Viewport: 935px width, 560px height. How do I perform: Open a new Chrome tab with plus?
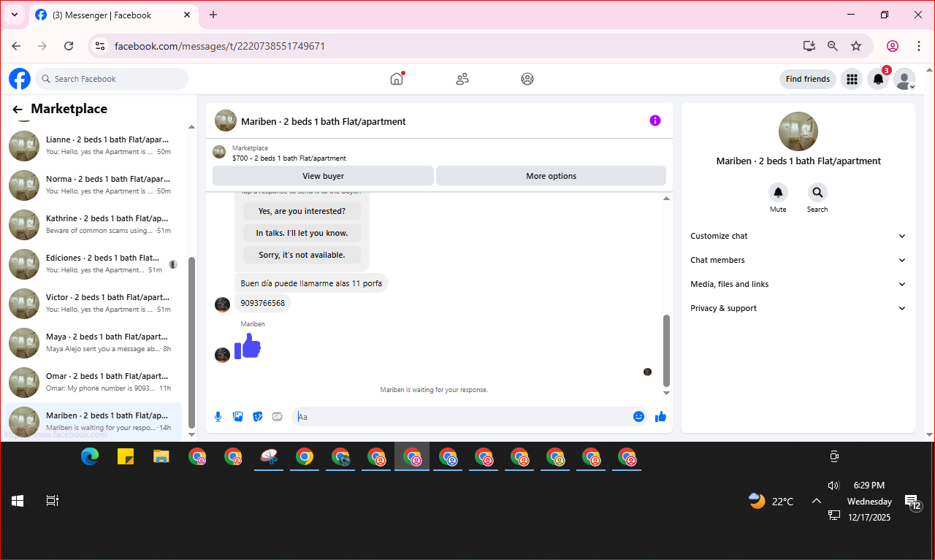pos(213,15)
